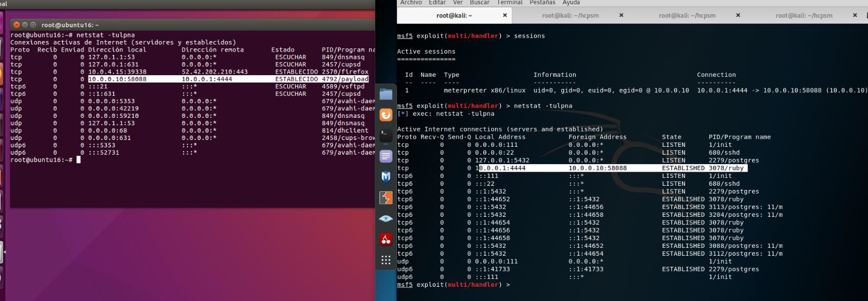The width and height of the screenshot is (868, 301).
Task: Show all applications grid in the Kali dock
Action: (386, 260)
